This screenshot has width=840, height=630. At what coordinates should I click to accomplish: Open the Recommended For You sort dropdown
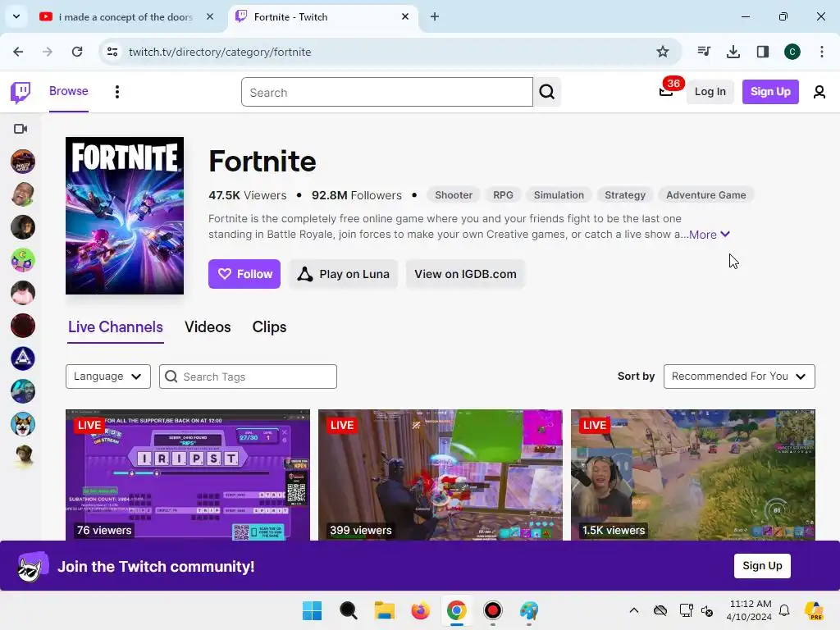click(x=739, y=377)
